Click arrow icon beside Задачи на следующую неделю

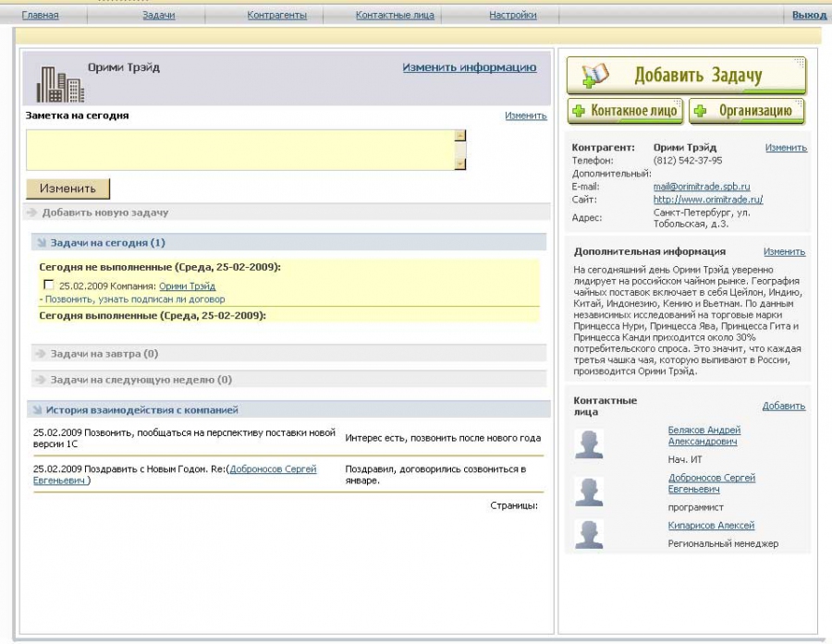[41, 380]
